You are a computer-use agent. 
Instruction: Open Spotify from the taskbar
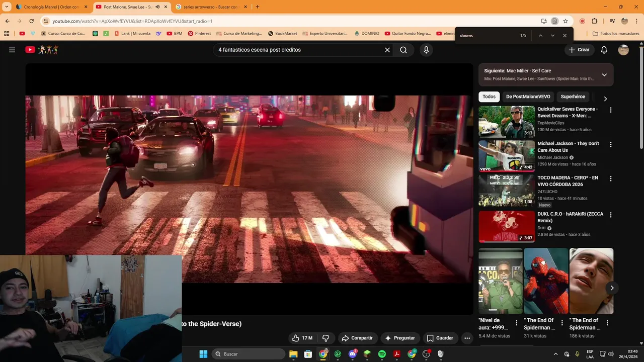[382, 354]
